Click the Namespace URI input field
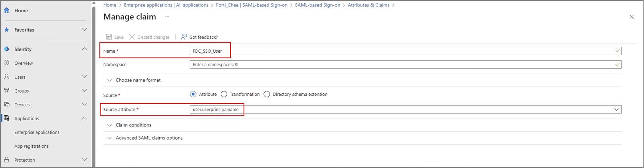 pos(403,65)
